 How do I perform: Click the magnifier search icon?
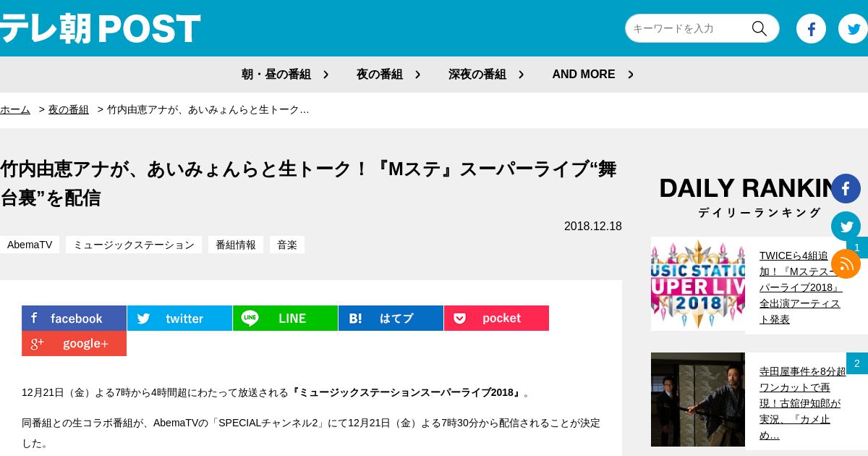point(759,28)
